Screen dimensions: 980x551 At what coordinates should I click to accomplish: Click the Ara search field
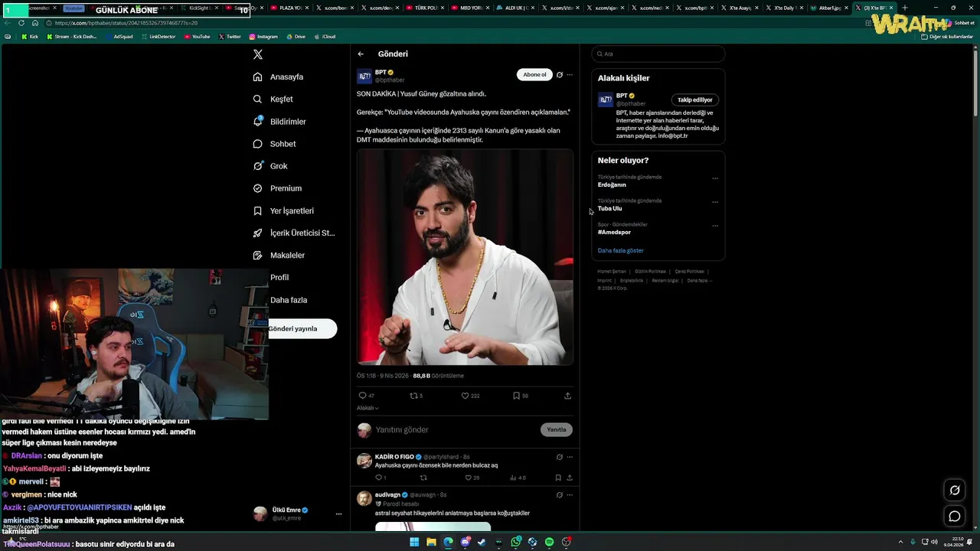tap(658, 54)
